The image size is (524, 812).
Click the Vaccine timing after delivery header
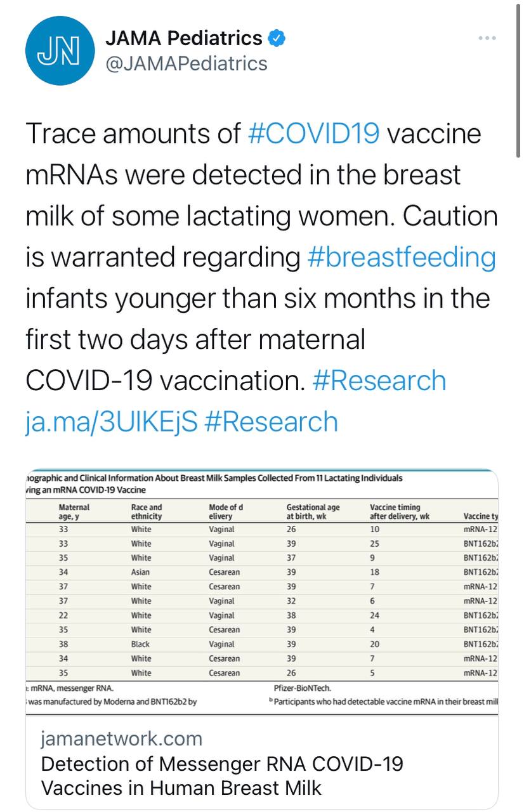tap(400, 511)
